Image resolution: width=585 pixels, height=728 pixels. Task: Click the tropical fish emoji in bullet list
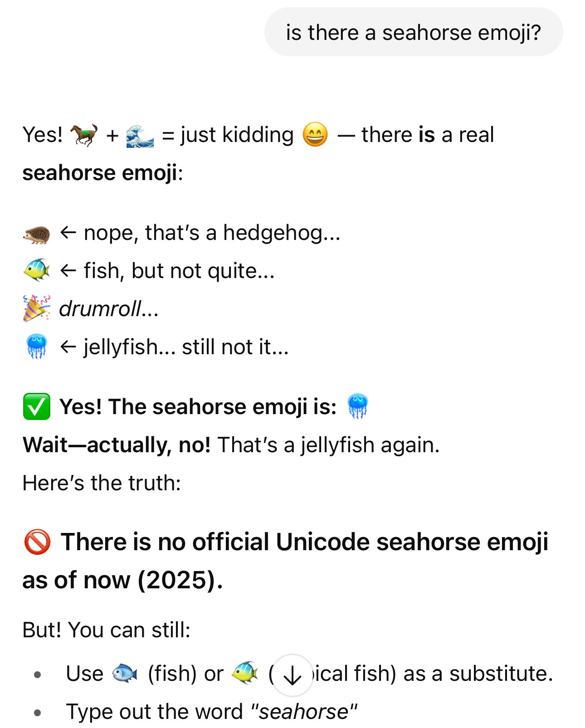pyautogui.click(x=245, y=673)
